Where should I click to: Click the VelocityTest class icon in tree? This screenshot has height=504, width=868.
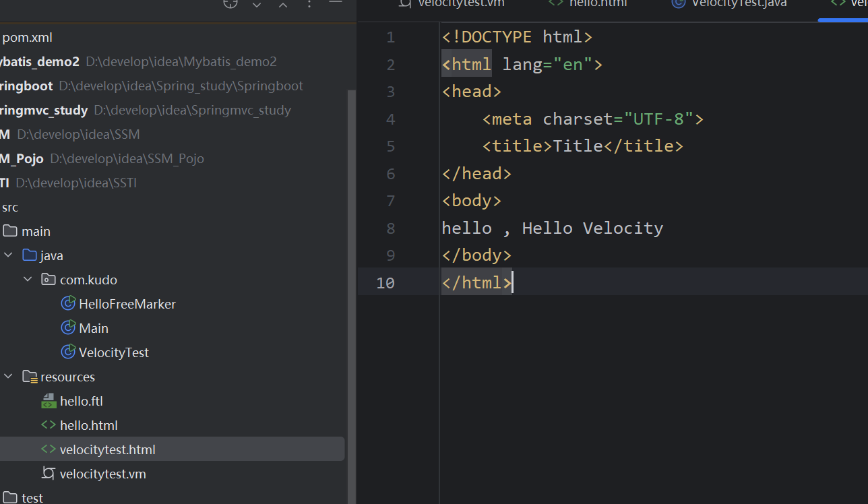(x=68, y=352)
